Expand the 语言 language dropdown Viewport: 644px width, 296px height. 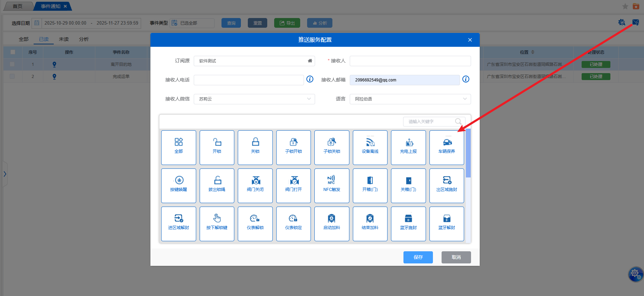[410, 99]
